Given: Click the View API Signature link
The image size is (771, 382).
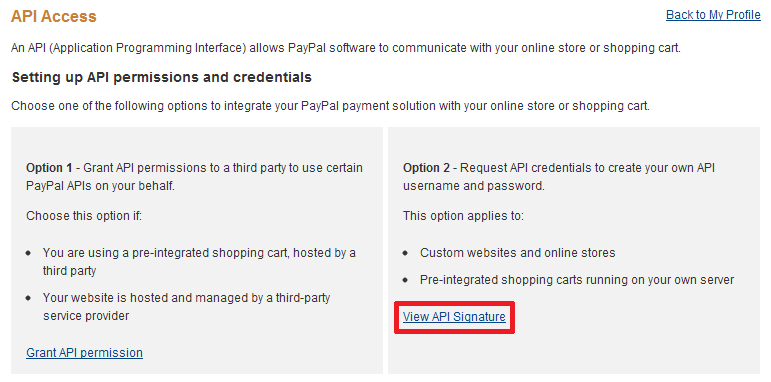Looking at the screenshot, I should click(x=454, y=317).
